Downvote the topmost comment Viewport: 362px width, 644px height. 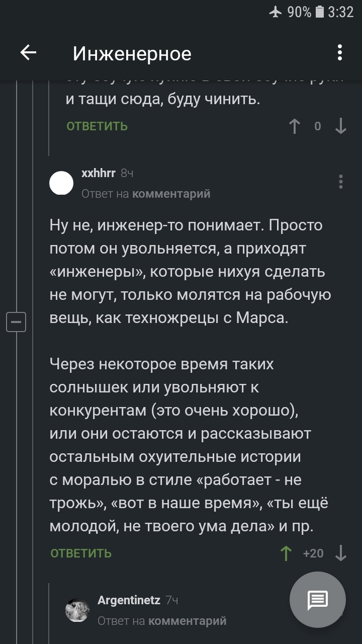click(x=340, y=126)
